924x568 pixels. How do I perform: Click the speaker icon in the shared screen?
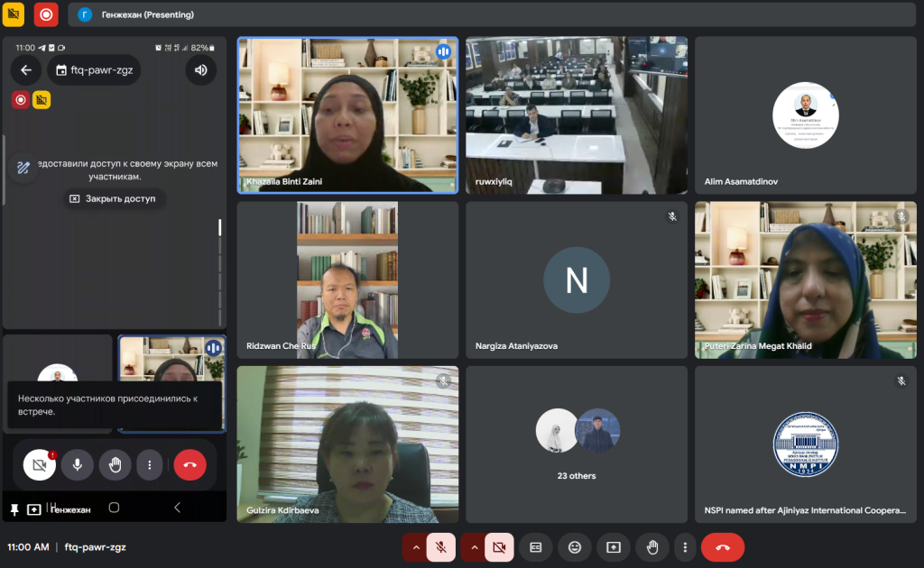pos(200,70)
